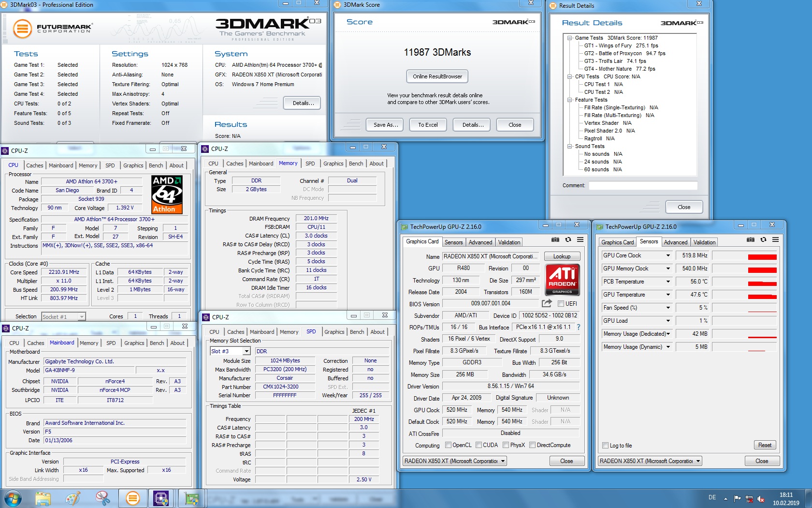Toggle the PhysX checkbox
The image size is (812, 508).
506,445
